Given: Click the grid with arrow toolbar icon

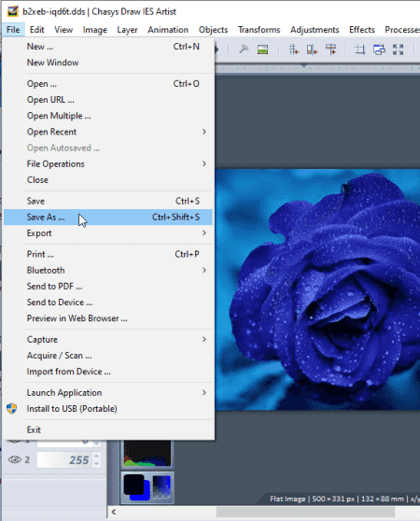Looking at the screenshot, I should tap(293, 49).
